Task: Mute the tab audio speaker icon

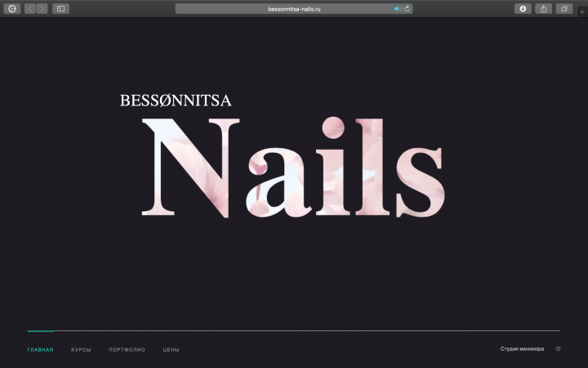Action: coord(398,9)
